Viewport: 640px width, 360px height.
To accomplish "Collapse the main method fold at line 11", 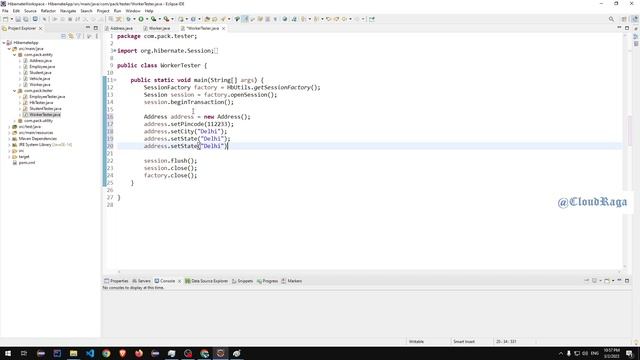I will click(115, 80).
